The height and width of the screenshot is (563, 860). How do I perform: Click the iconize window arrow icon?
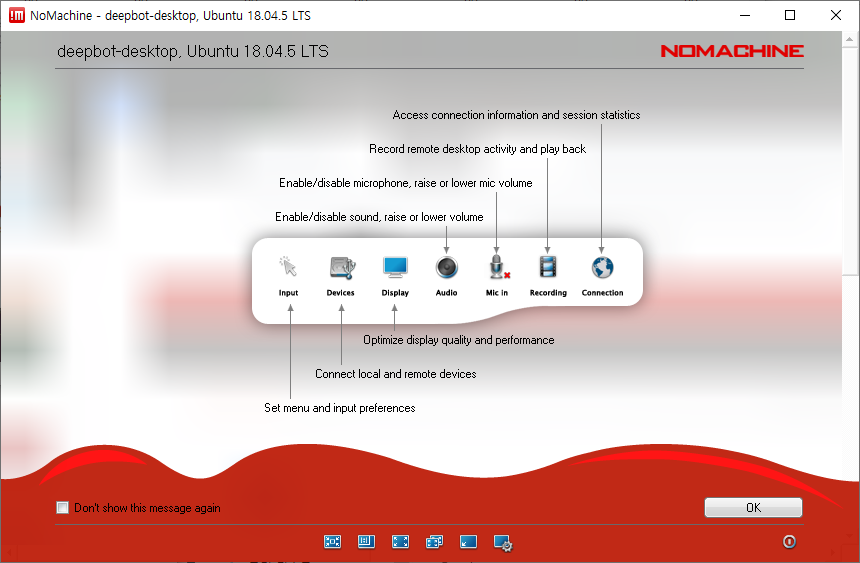click(x=468, y=542)
